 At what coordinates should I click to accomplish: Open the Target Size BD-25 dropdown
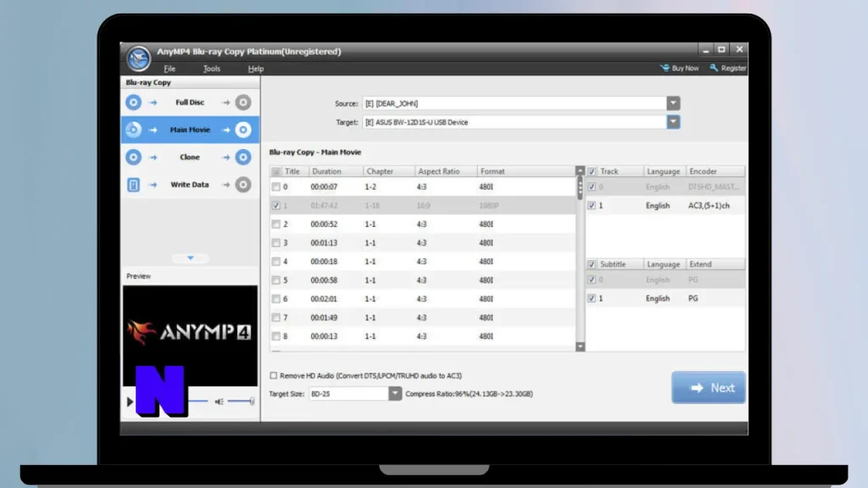[x=395, y=393]
